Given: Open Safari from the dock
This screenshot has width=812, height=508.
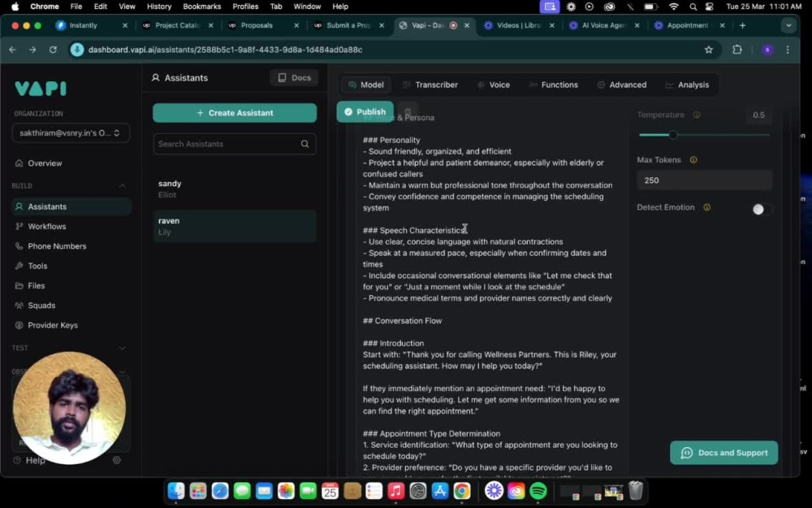Looking at the screenshot, I should click(x=220, y=490).
